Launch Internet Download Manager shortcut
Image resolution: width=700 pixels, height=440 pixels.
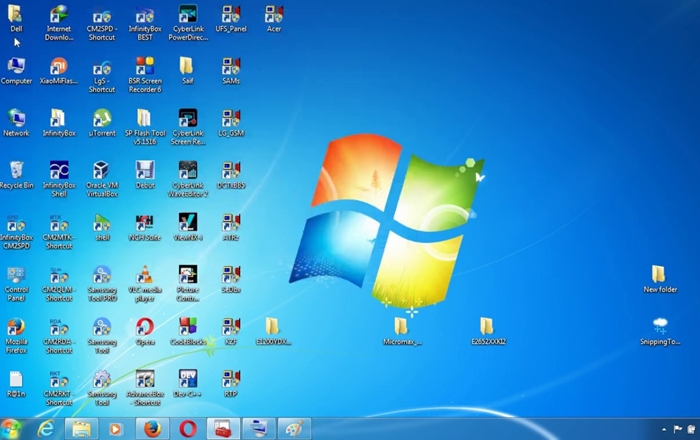(58, 23)
